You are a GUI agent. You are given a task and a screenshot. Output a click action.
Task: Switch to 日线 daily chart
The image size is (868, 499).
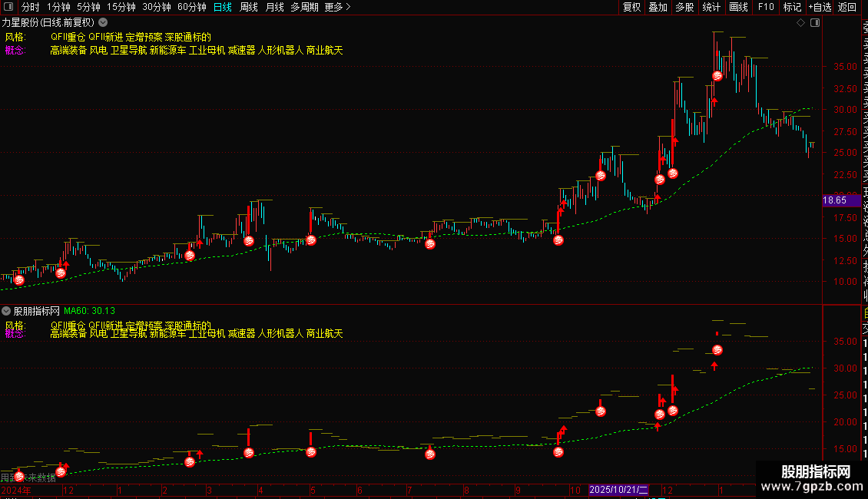click(x=223, y=7)
